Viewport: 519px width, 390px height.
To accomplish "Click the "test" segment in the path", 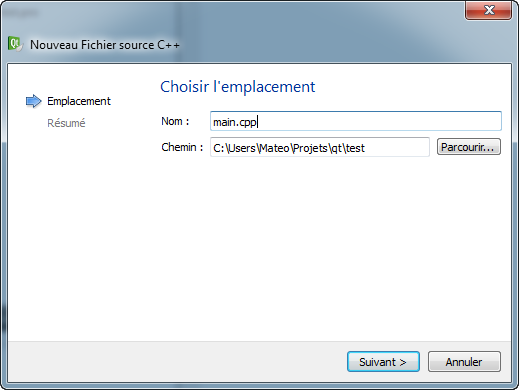I will (x=355, y=148).
